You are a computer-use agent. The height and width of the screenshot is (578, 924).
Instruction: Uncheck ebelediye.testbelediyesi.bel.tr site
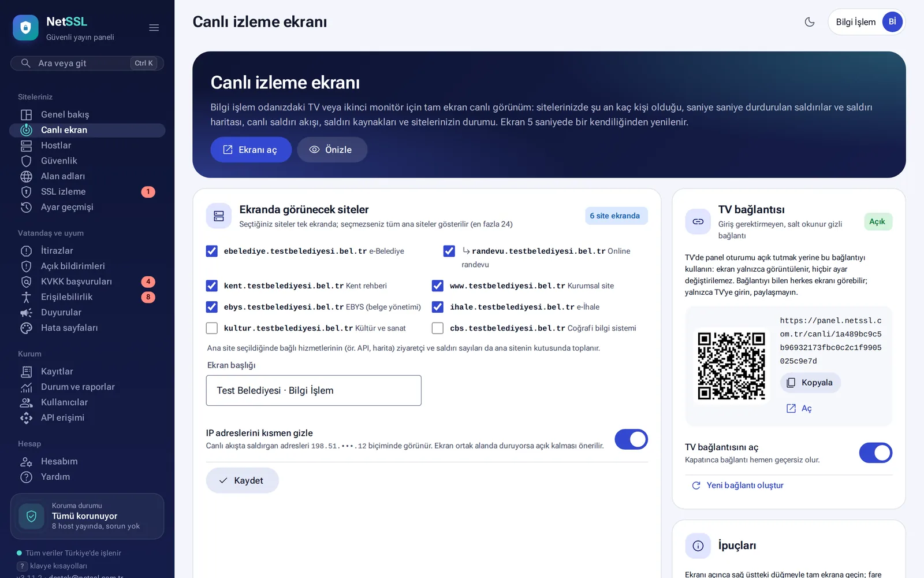pos(212,251)
